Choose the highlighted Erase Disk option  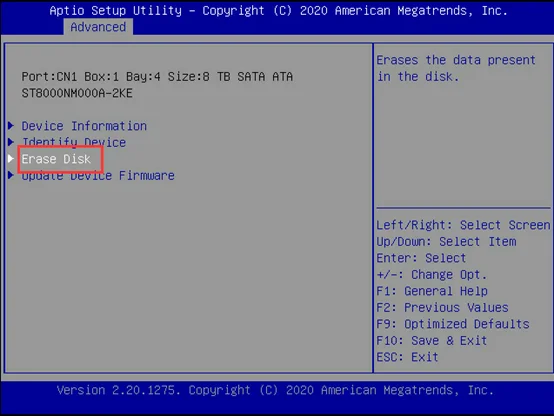(x=56, y=159)
